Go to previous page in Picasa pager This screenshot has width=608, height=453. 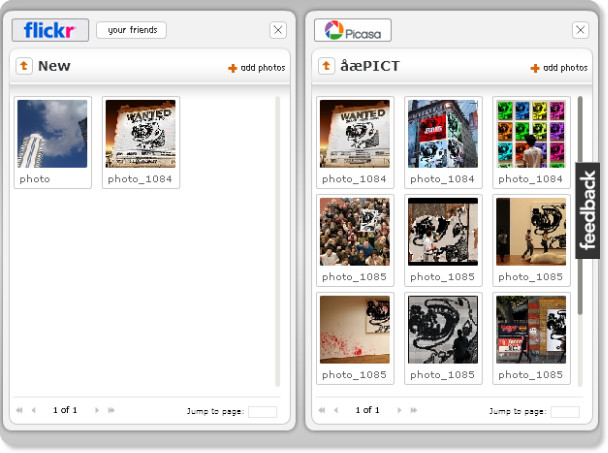point(336,410)
